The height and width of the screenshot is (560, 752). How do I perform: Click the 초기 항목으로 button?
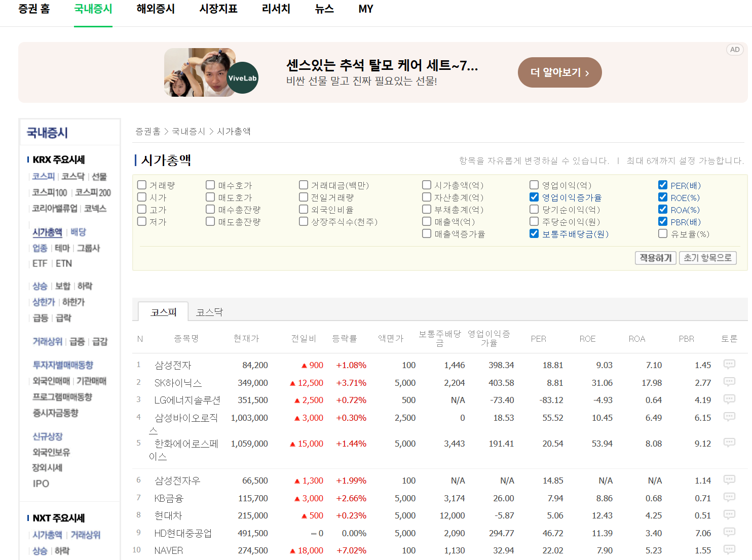(708, 258)
